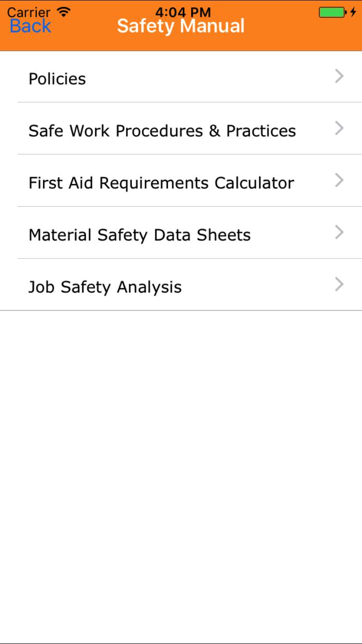
Task: Click empty white area below the list
Action: [x=181, y=459]
